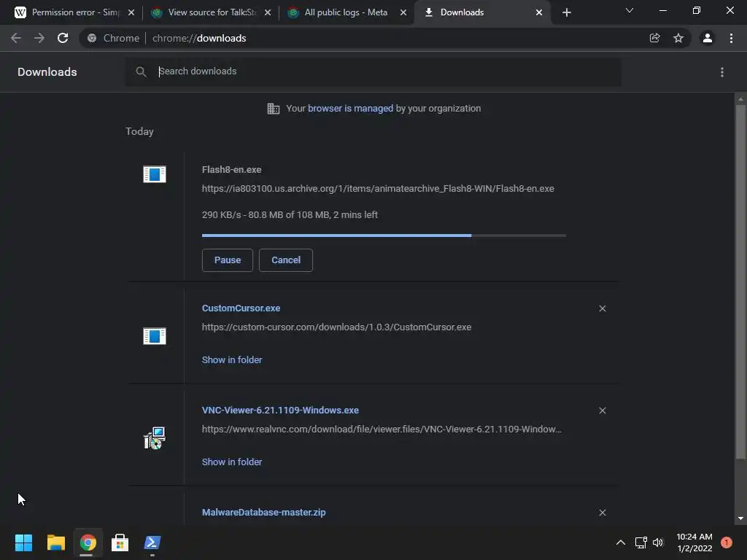Click the Chrome site info icon in address bar

coord(92,38)
